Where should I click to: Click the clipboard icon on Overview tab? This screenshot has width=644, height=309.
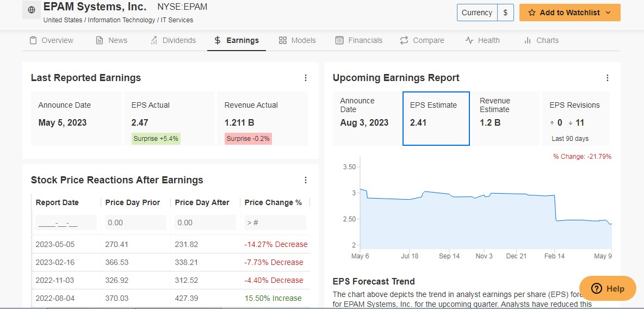[x=33, y=40]
